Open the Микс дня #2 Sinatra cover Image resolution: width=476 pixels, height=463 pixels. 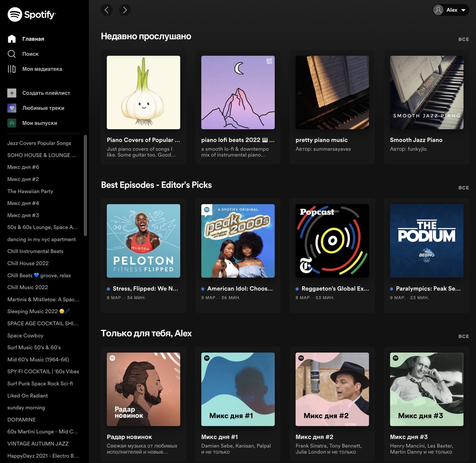pos(332,389)
